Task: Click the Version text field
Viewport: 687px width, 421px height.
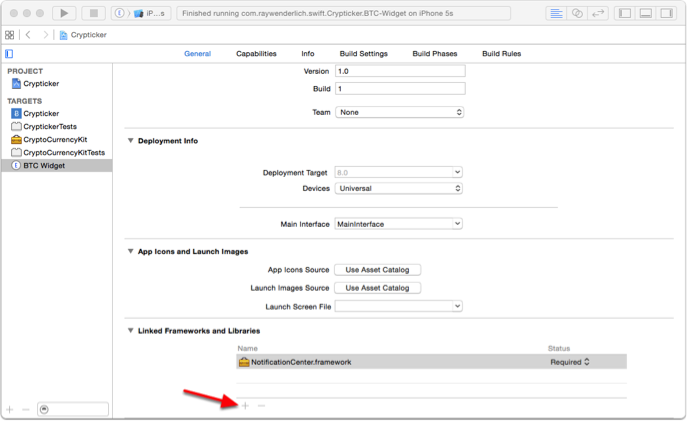Action: 400,71
